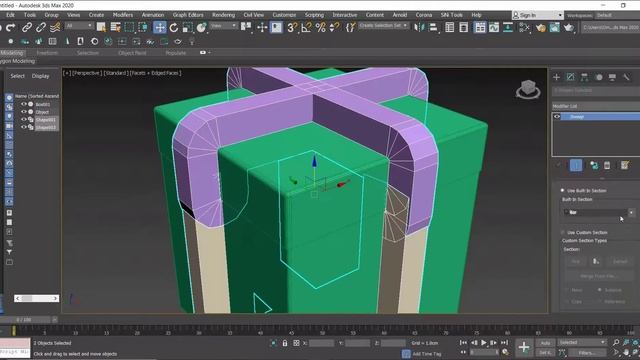Open the All selection filter dropdown
640x360 pixels.
[79, 26]
